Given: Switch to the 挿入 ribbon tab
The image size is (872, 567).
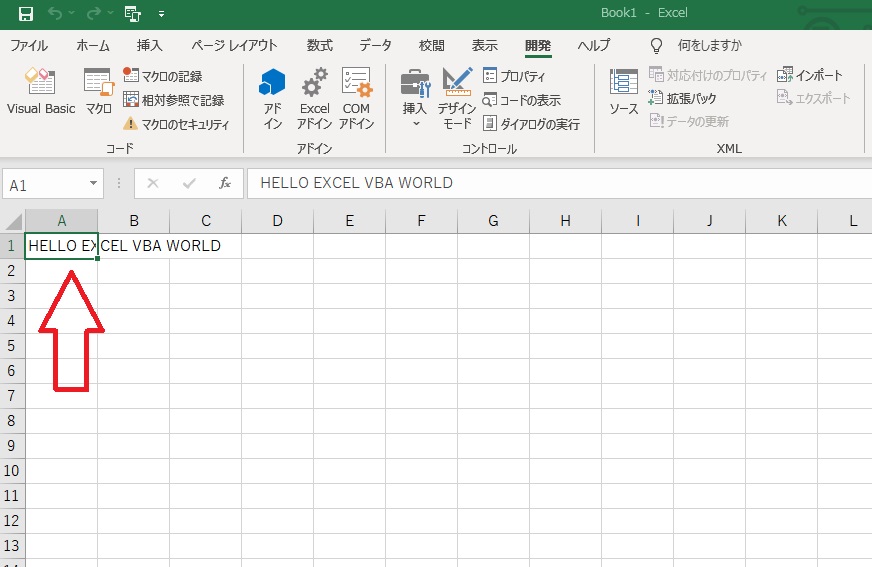Looking at the screenshot, I should pos(150,45).
